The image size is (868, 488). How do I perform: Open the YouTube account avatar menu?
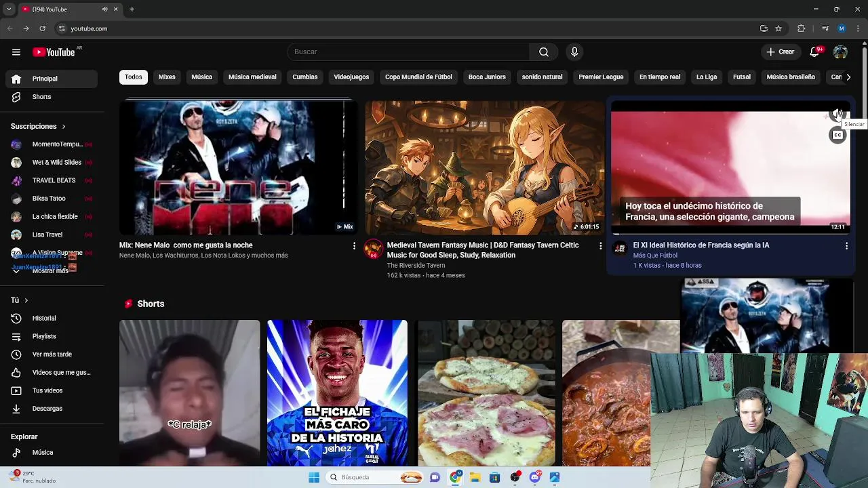coord(840,52)
